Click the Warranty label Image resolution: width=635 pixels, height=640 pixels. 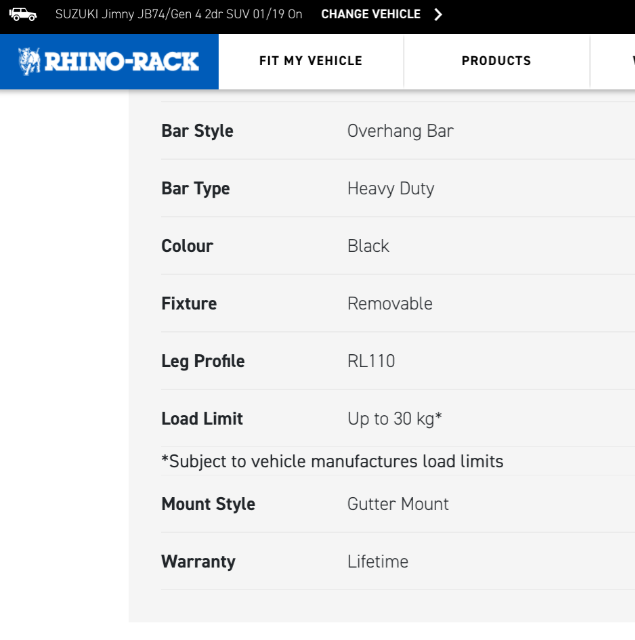point(198,562)
